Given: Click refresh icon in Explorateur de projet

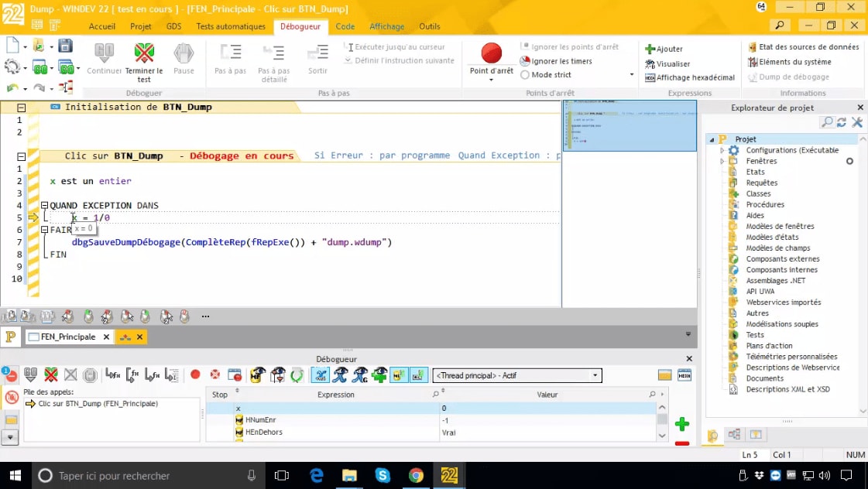Looking at the screenshot, I should point(842,122).
